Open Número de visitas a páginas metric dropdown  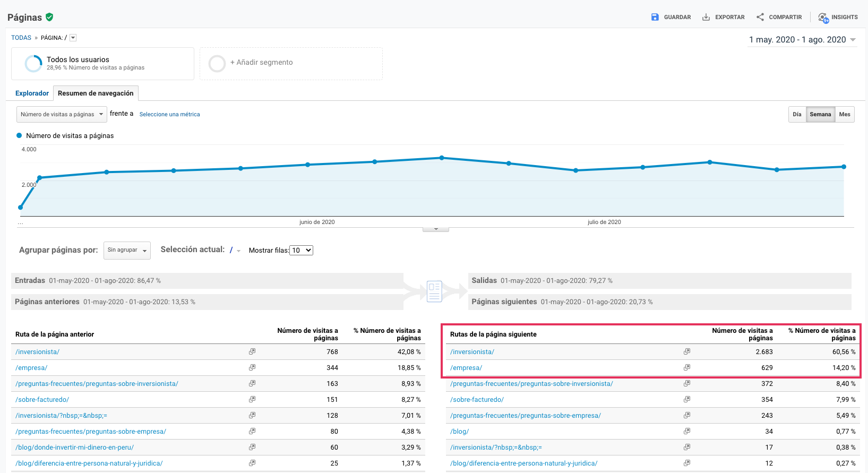coord(62,114)
